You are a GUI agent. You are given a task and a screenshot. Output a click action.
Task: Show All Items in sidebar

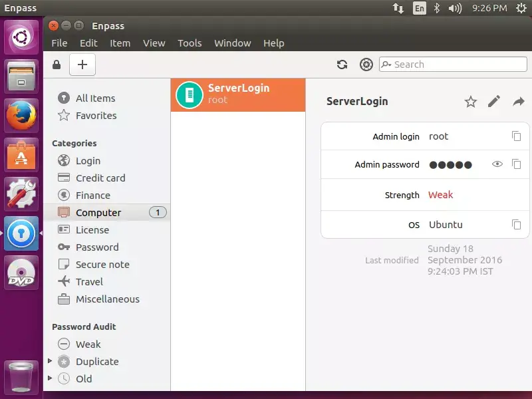pos(107,98)
